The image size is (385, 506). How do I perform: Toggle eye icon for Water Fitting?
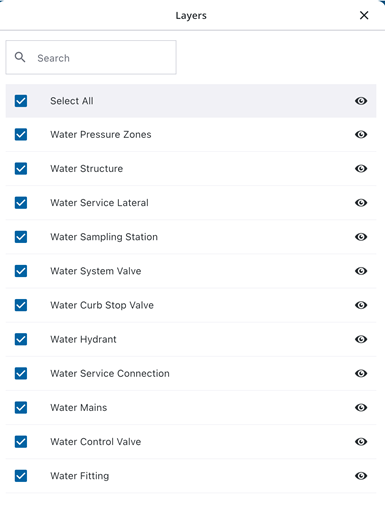361,476
